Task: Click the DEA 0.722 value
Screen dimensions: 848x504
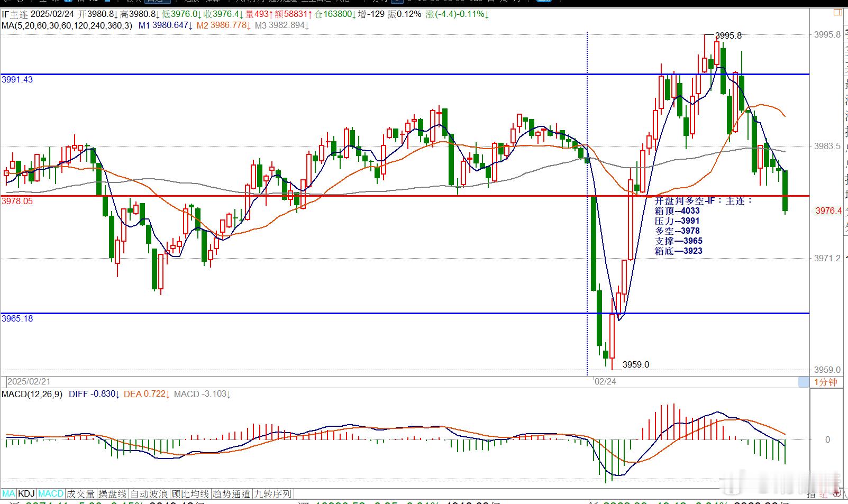Action: (147, 394)
